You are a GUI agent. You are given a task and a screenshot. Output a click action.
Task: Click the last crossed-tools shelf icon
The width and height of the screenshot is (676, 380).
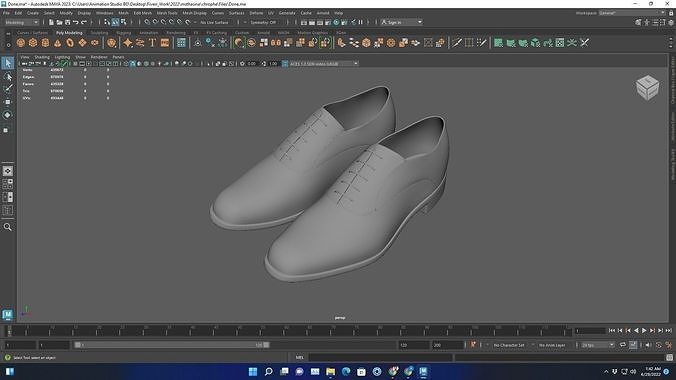click(584, 43)
